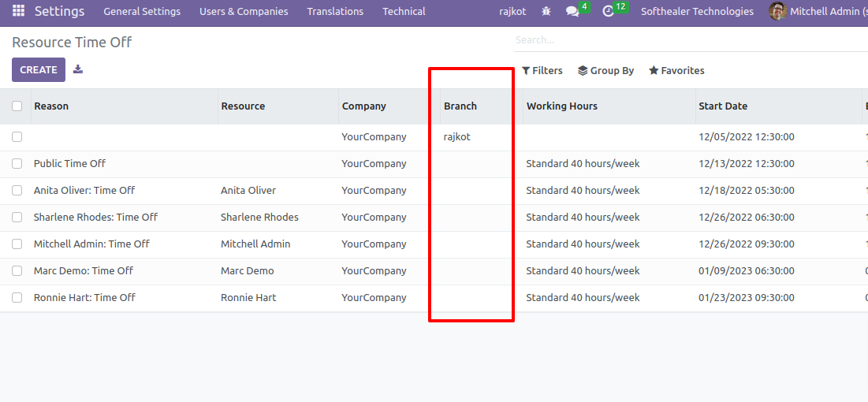Viewport: 868px width, 402px height.
Task: Open the apps grid menu icon
Action: click(18, 11)
